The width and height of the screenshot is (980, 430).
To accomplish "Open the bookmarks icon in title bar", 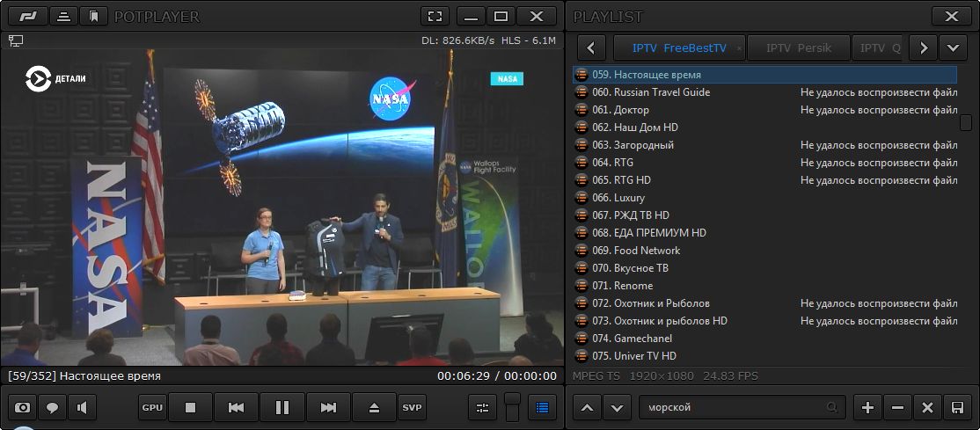I will coord(94,17).
